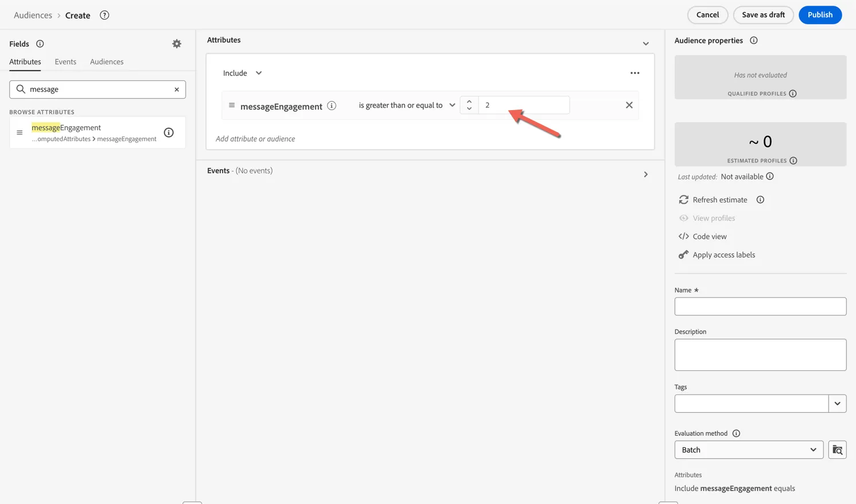
Task: Click the fields search box
Action: pyautogui.click(x=98, y=89)
